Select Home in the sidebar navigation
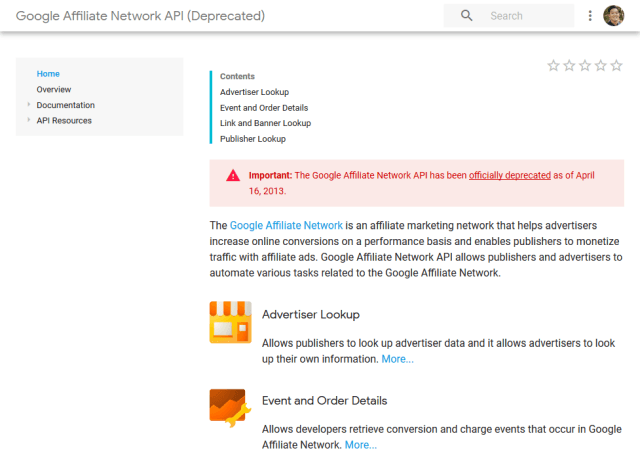 [48, 74]
